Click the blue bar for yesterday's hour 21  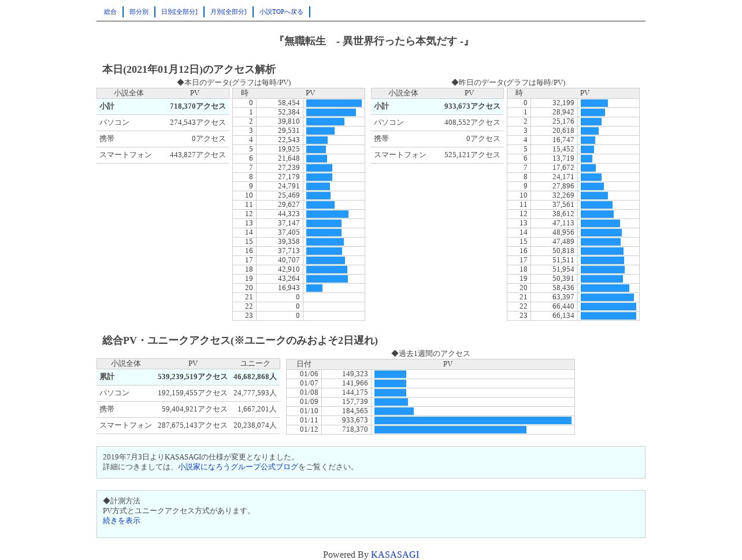(607, 298)
